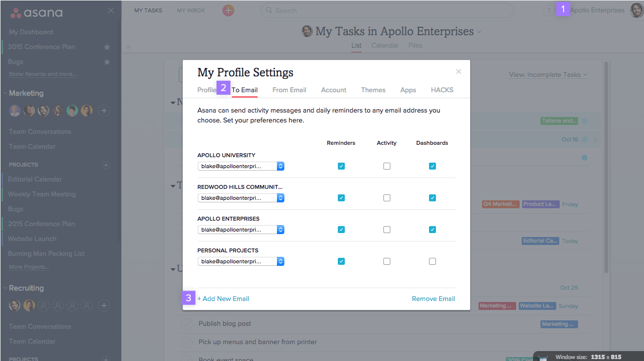This screenshot has height=361, width=644.
Task: Click the Remove Email link
Action: click(433, 298)
